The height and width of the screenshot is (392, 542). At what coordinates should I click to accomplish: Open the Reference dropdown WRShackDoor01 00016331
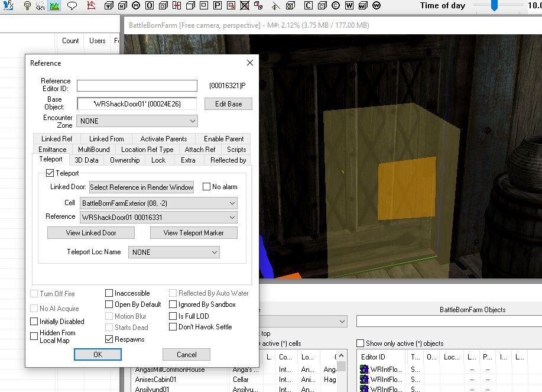158,218
